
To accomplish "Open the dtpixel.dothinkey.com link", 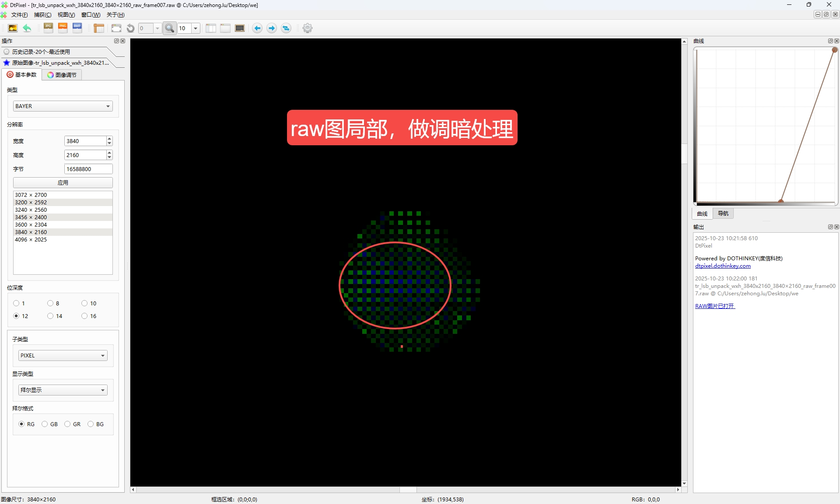I will pyautogui.click(x=723, y=266).
